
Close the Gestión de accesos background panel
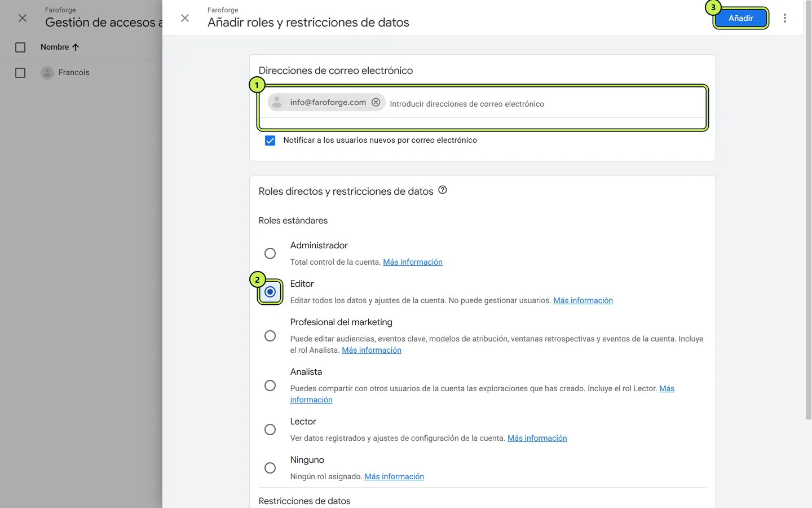click(x=23, y=18)
